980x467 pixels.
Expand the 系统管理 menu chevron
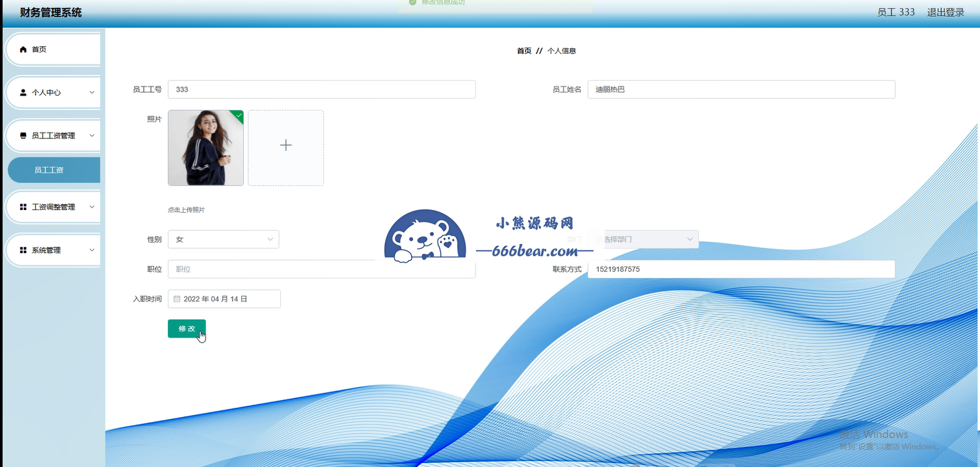[x=92, y=250]
